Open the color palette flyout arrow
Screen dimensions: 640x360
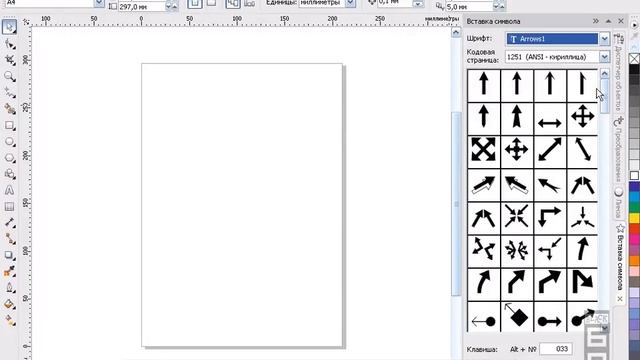[634, 25]
